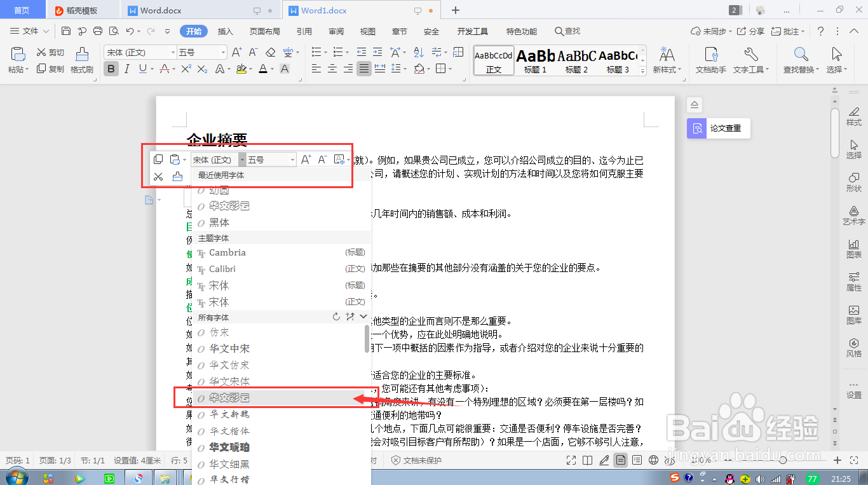The height and width of the screenshot is (485, 868).
Task: Apply subscript formatting
Action: (203, 69)
